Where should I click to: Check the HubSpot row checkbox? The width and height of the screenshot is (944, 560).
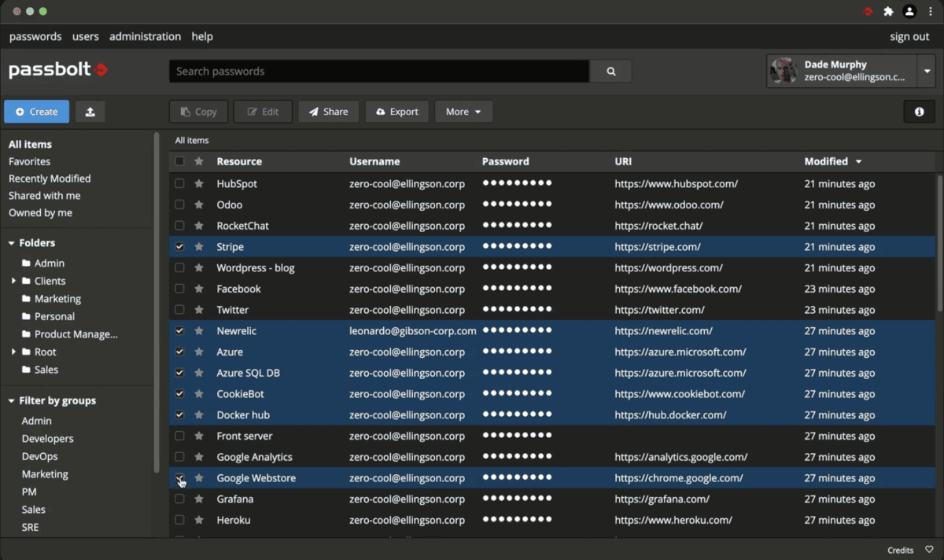click(179, 183)
